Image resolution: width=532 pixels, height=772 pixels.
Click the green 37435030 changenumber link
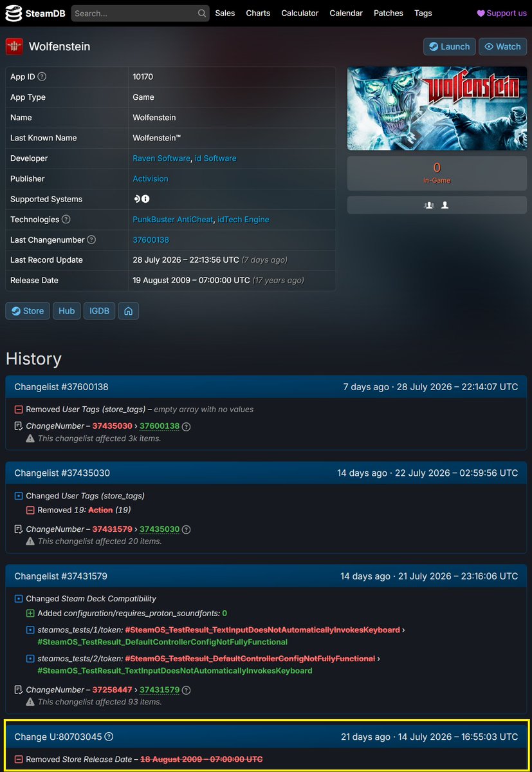click(x=160, y=529)
